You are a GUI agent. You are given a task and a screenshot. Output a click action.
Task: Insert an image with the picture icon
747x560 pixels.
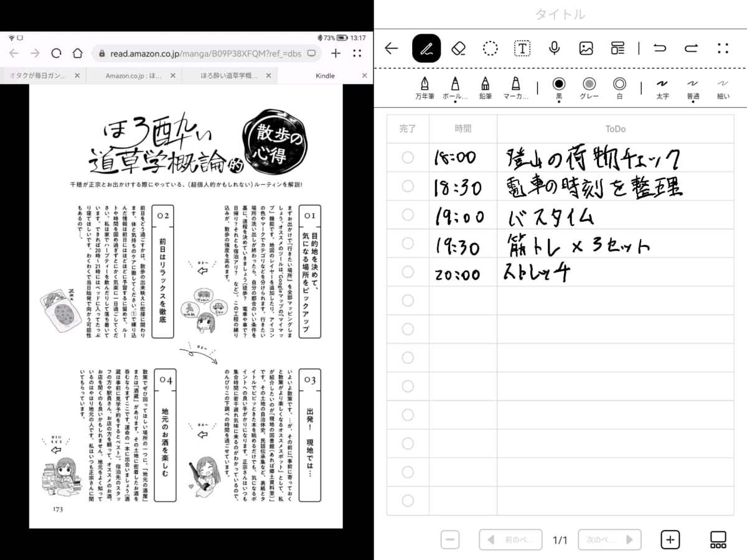(586, 49)
